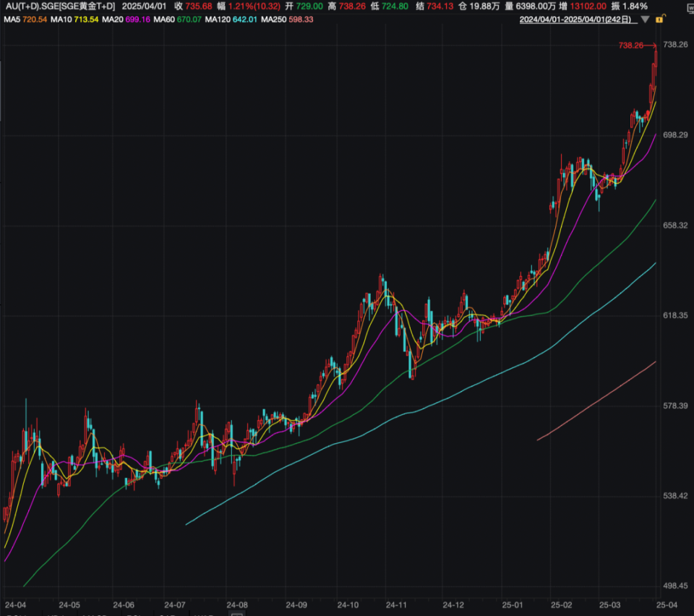This screenshot has width=694, height=616.
Task: Click the 698.29 price axis label
Action: point(674,135)
